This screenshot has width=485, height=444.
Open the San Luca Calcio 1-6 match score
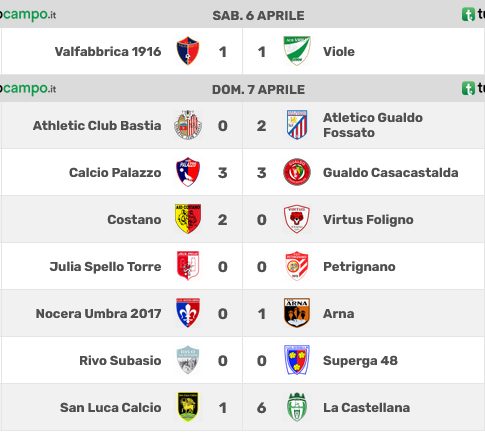coord(242,407)
